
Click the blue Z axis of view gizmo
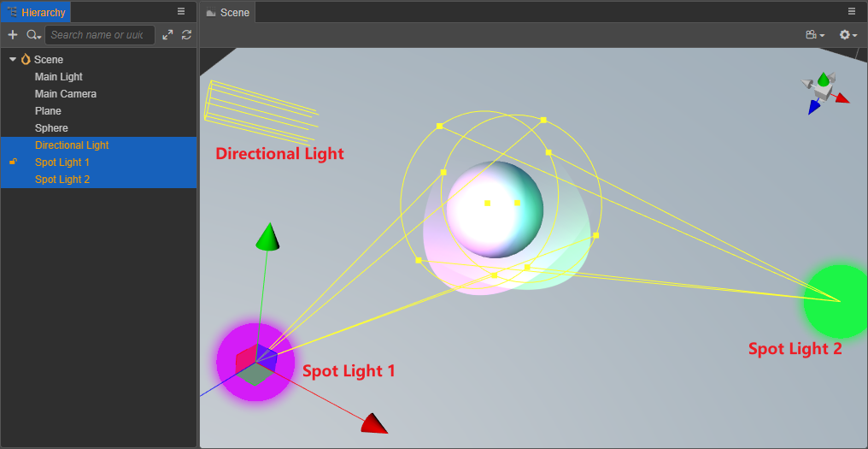(813, 106)
